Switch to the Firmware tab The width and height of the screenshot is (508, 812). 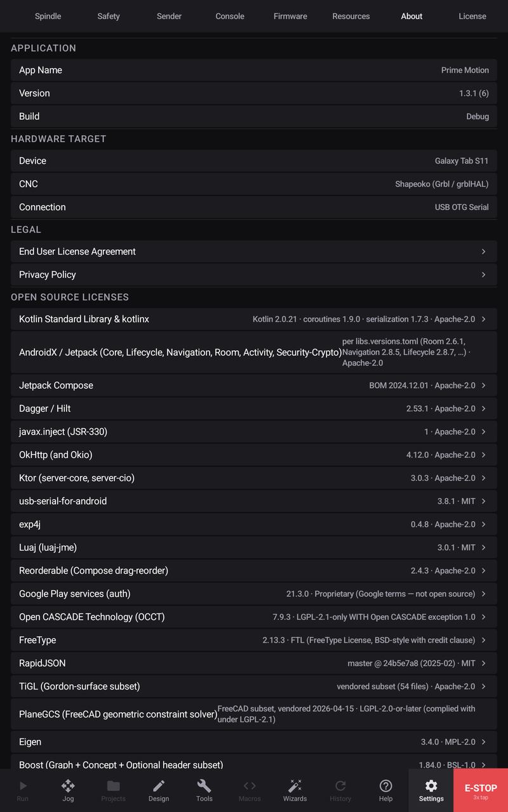pyautogui.click(x=291, y=16)
